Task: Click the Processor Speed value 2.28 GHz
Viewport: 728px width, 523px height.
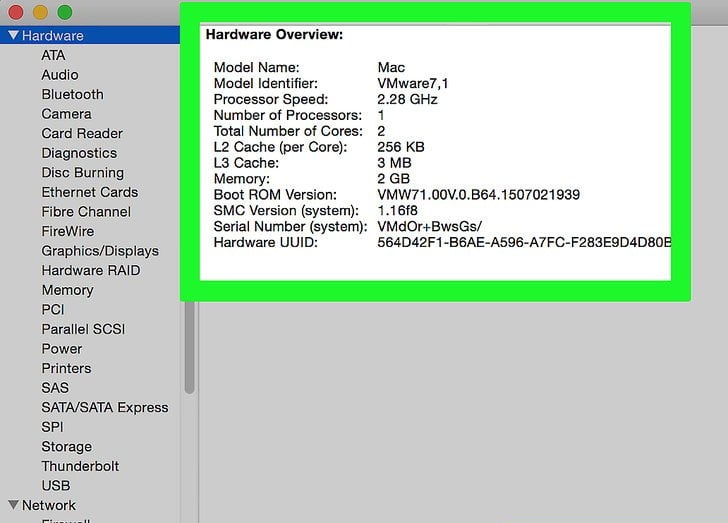Action: (407, 99)
